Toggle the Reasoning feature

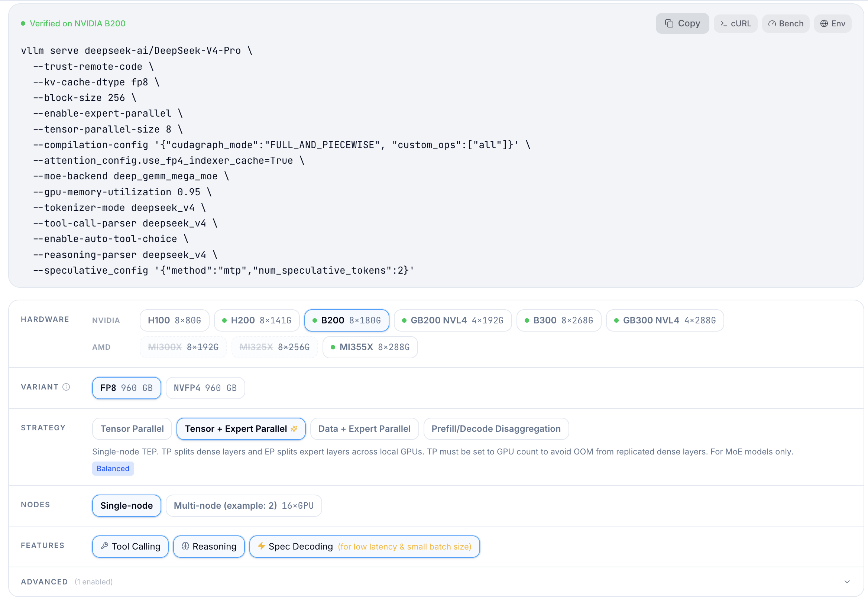pos(209,547)
